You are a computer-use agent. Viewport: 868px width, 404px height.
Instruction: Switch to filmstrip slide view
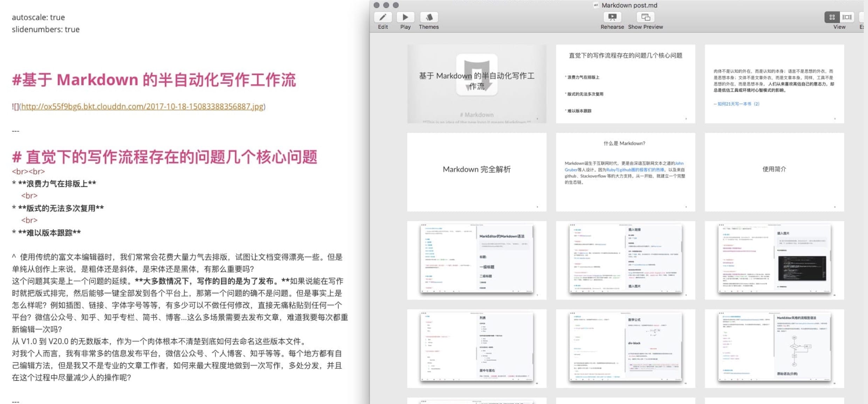[847, 17]
